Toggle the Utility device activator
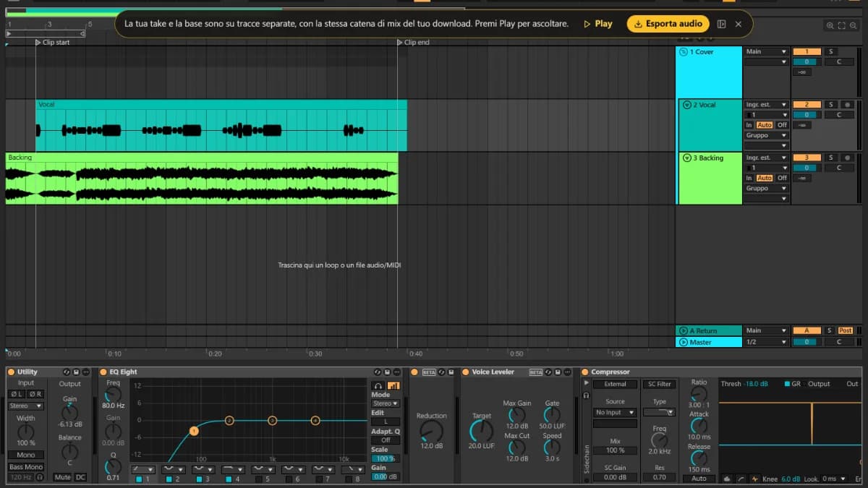 point(11,372)
